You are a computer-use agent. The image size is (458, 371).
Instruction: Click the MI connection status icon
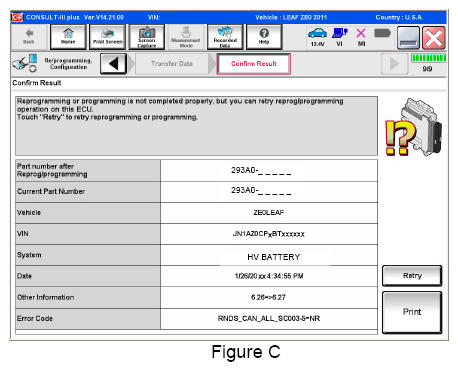coord(361,37)
